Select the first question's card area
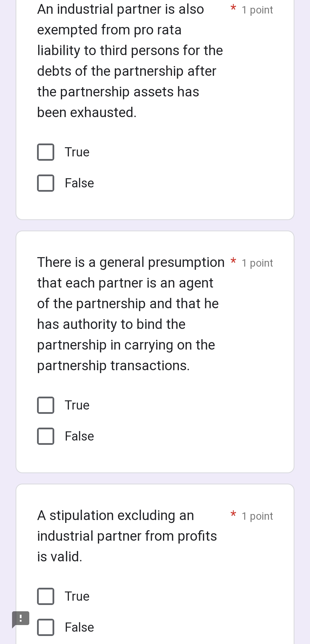Image resolution: width=310 pixels, height=644 pixels. tap(155, 109)
